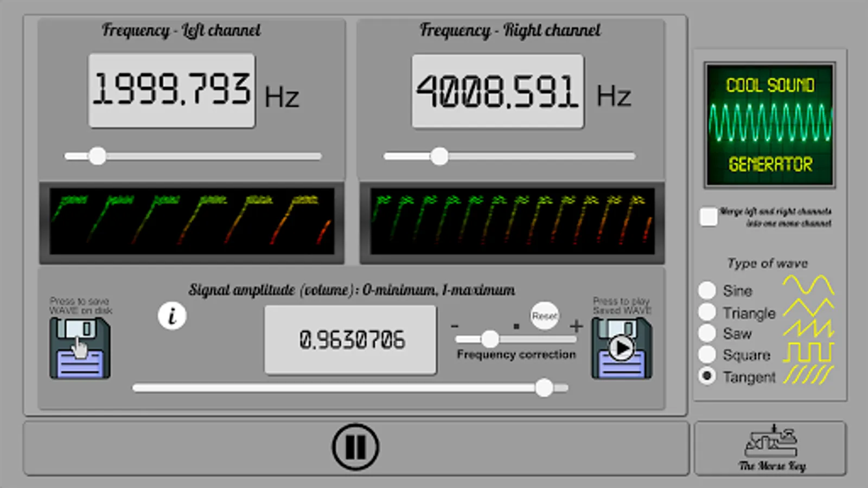Image resolution: width=868 pixels, height=488 pixels.
Task: Click the save WAVE to disk floppy icon
Action: pos(80,348)
